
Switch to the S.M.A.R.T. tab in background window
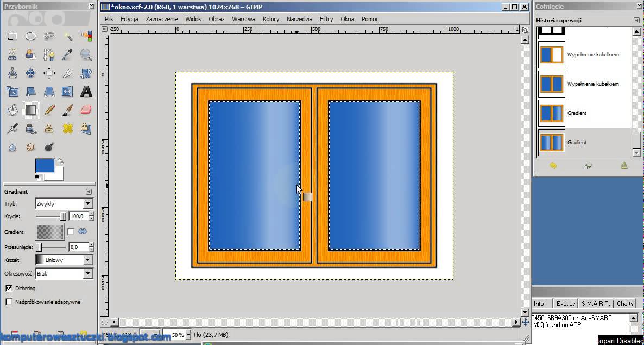[x=596, y=304]
